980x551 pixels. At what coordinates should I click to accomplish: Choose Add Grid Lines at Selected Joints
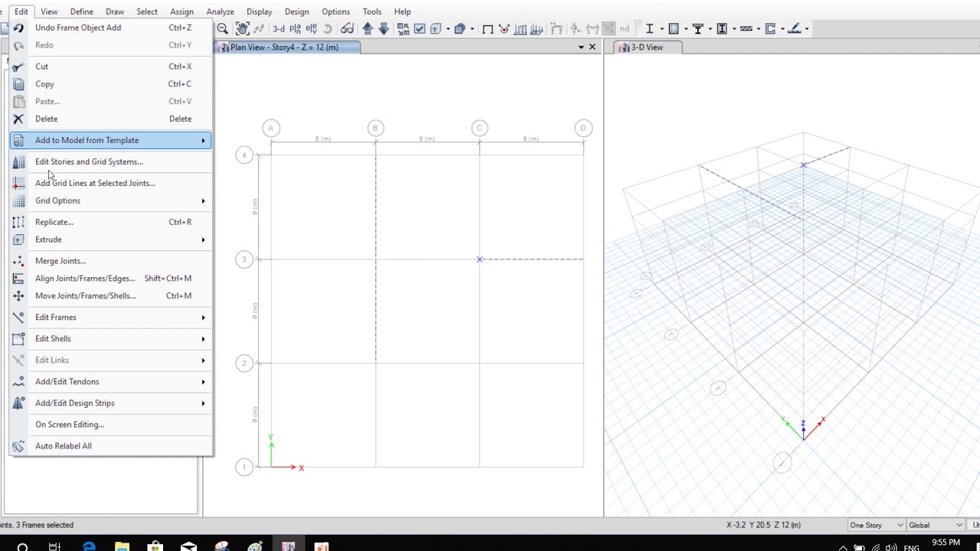click(111, 183)
